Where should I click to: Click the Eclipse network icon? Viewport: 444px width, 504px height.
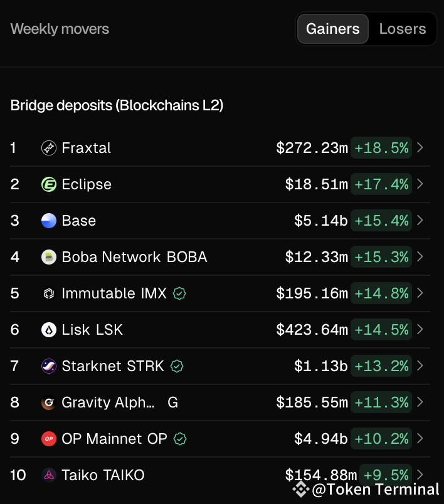(49, 184)
